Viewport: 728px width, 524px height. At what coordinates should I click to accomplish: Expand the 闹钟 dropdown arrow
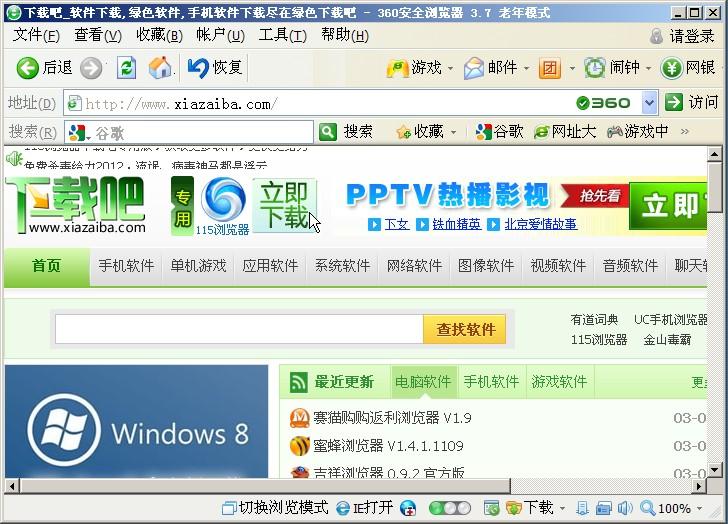[x=649, y=69]
